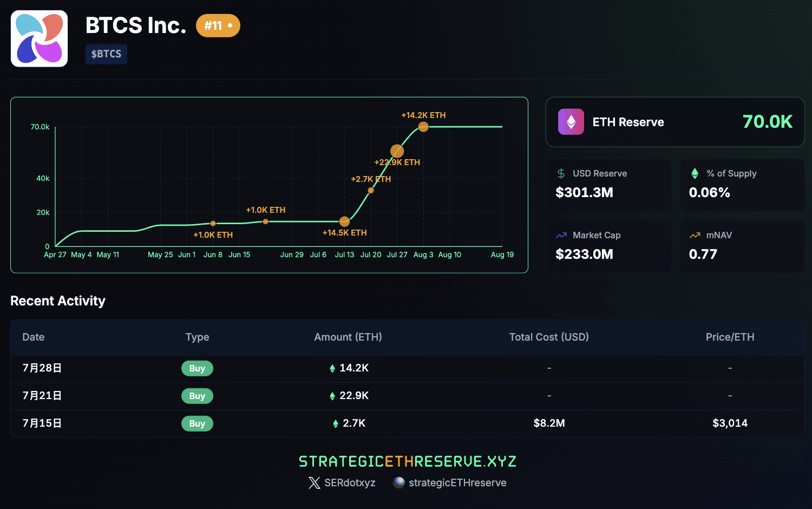
Task: Click the Aug 19 x-axis label
Action: (x=502, y=255)
